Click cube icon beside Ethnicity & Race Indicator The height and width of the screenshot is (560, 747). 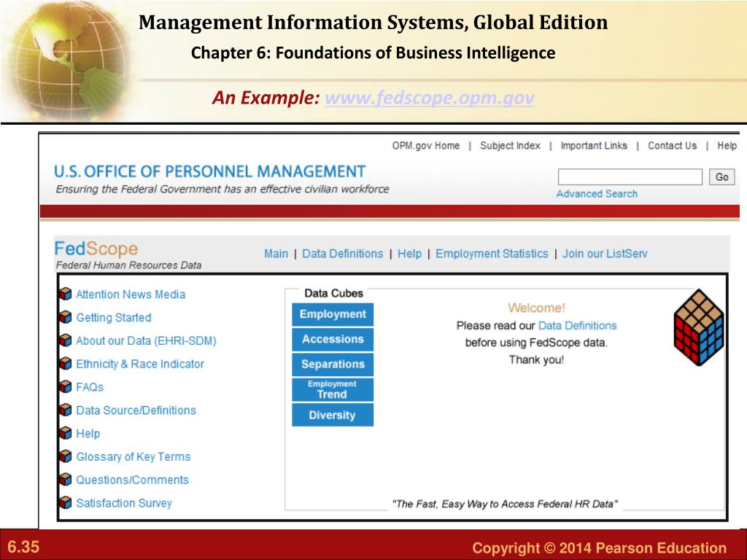click(65, 364)
